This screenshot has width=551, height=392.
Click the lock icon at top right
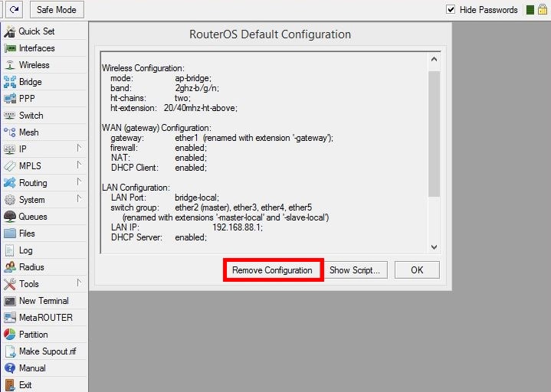tap(543, 10)
